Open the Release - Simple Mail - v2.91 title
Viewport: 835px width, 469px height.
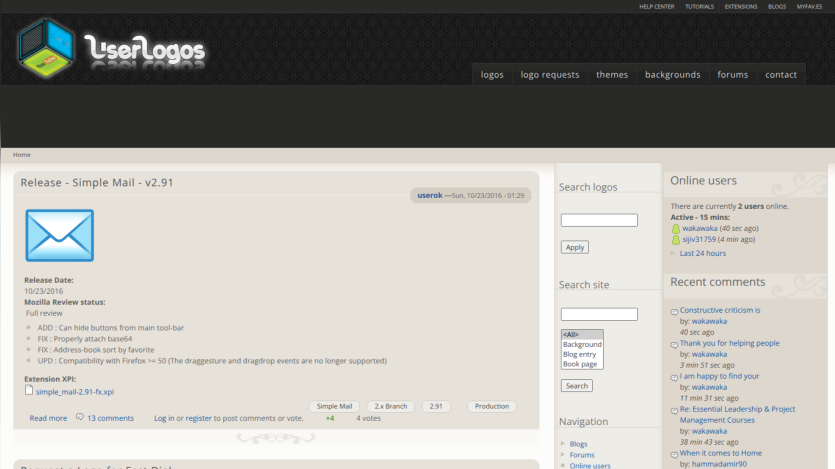click(97, 183)
